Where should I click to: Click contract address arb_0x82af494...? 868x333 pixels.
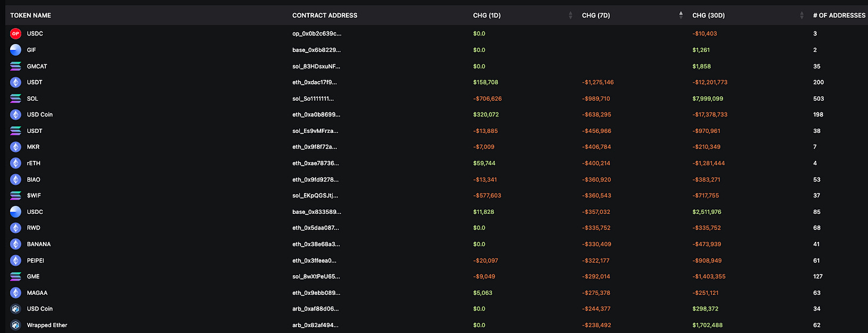click(x=315, y=325)
